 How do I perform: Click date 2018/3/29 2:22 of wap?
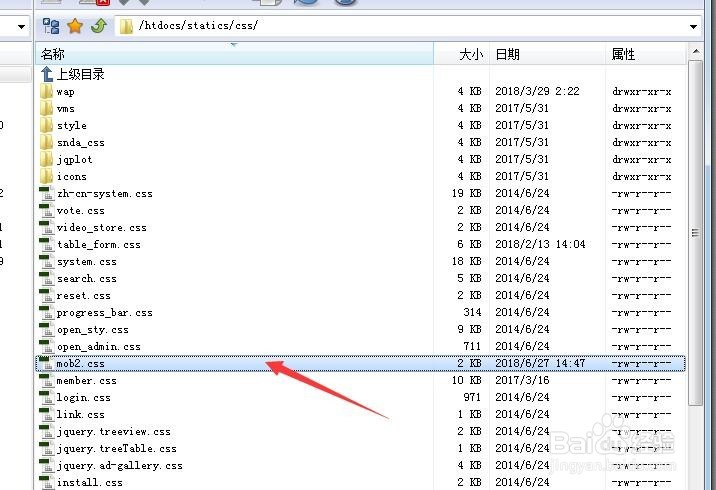537,91
